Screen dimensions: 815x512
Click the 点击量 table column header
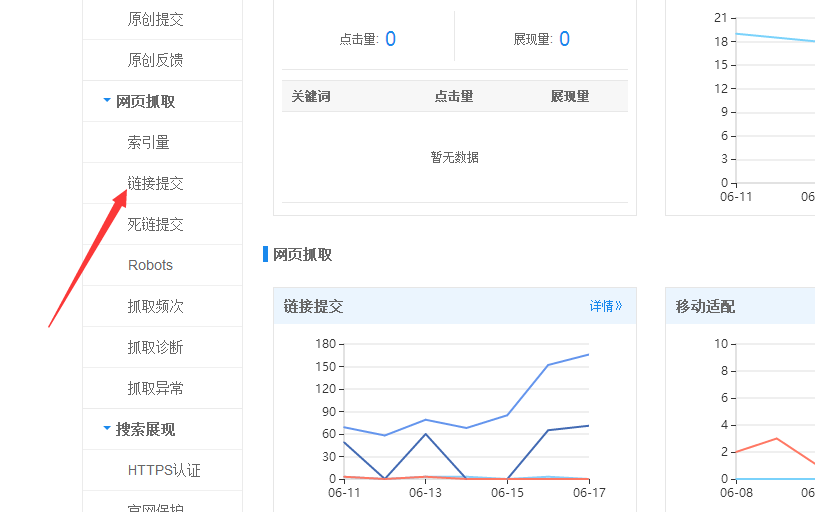click(454, 96)
